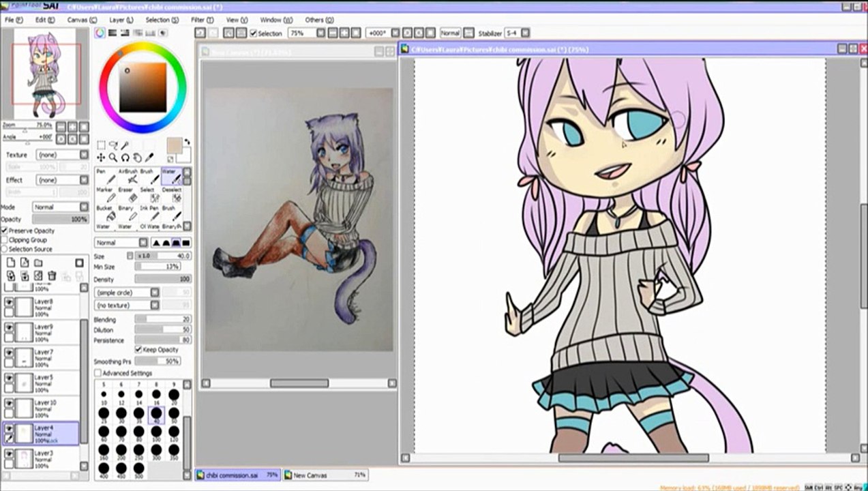Pick the Deselect brush tool
This screenshot has width=868, height=491.
170,194
